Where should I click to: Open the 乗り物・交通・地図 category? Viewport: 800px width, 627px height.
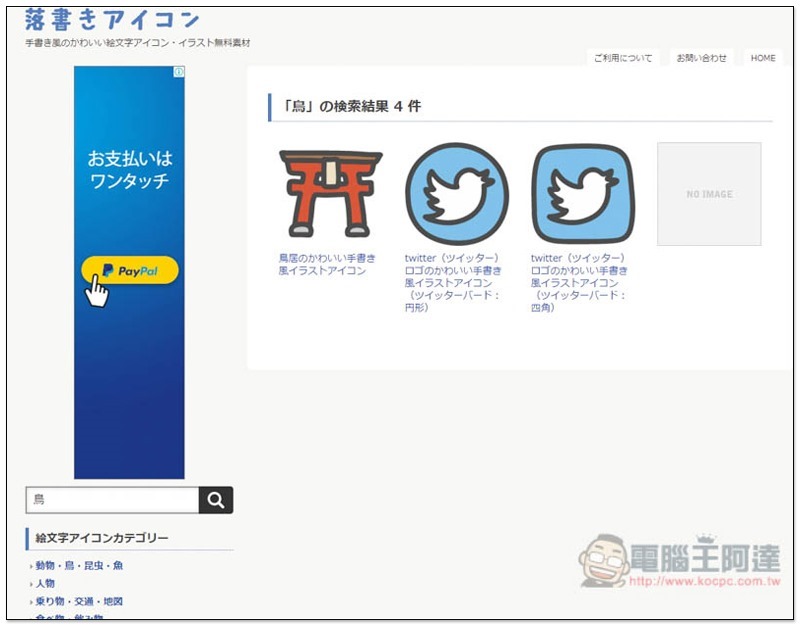[x=79, y=601]
